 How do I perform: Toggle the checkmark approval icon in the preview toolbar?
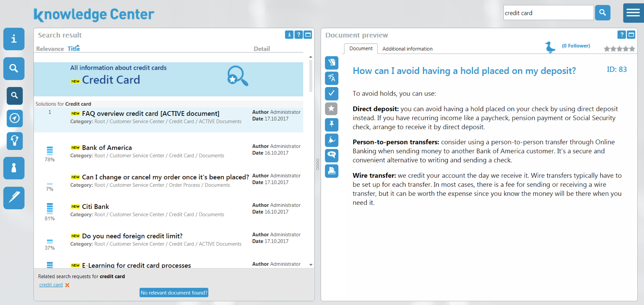(x=331, y=94)
